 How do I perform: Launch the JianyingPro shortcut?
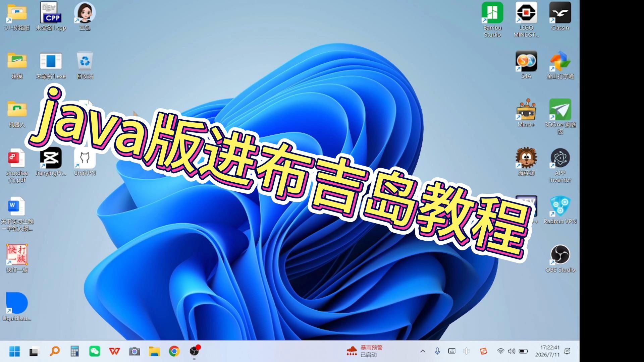(51, 162)
